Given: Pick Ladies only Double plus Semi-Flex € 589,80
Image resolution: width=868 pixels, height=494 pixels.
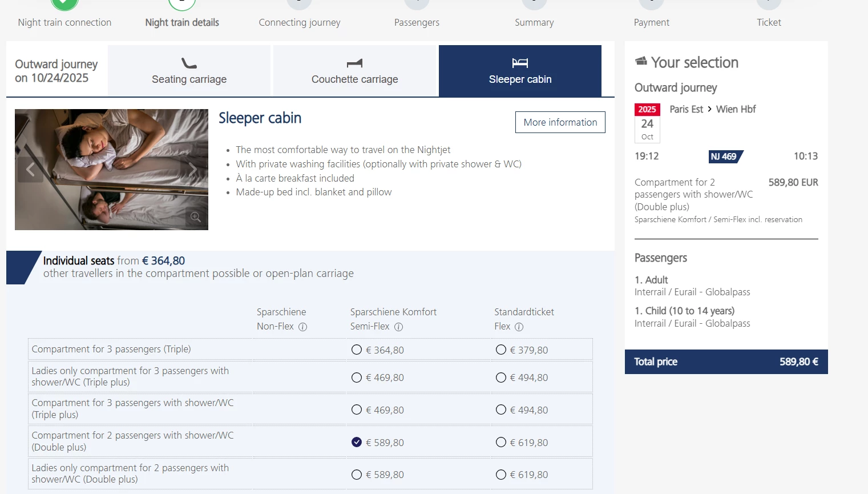Looking at the screenshot, I should [357, 475].
